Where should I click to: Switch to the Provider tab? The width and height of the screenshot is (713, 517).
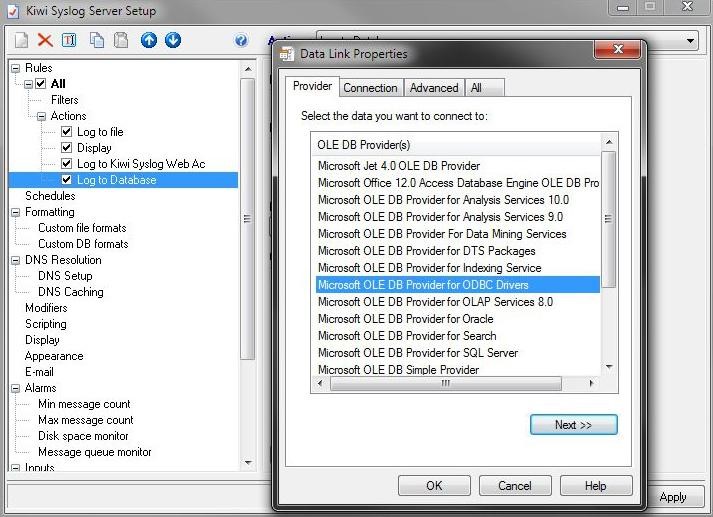(x=312, y=86)
